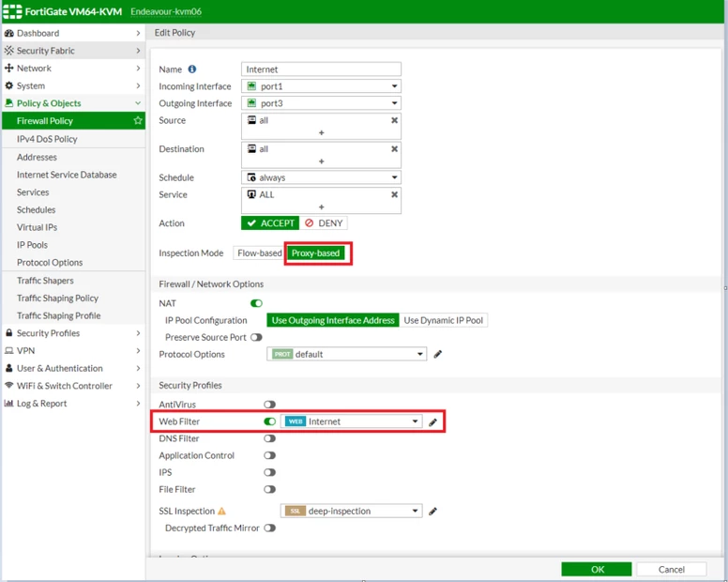This screenshot has width=728, height=582.
Task: Click the User & Authentication person icon
Action: pyautogui.click(x=8, y=368)
